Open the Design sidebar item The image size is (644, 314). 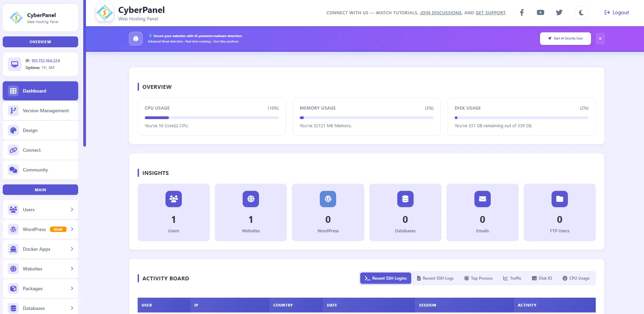(40, 130)
